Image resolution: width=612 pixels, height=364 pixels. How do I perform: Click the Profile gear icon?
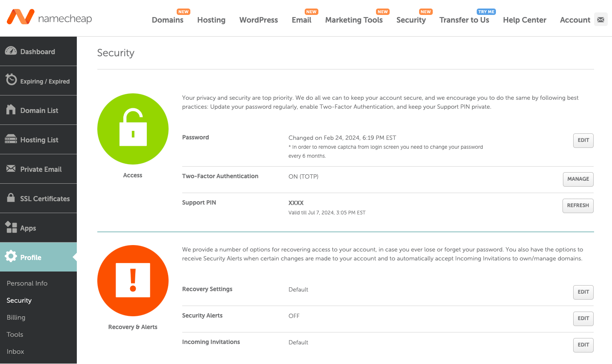11,256
